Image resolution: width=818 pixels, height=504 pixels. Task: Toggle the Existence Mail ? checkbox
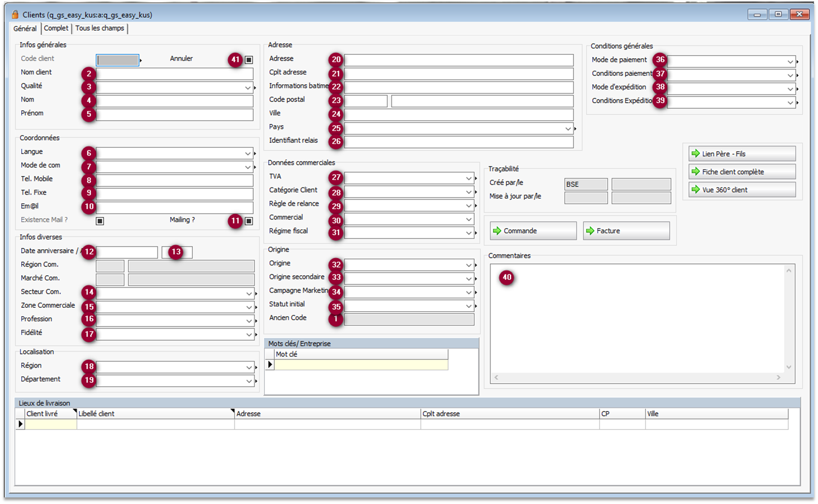tap(100, 221)
